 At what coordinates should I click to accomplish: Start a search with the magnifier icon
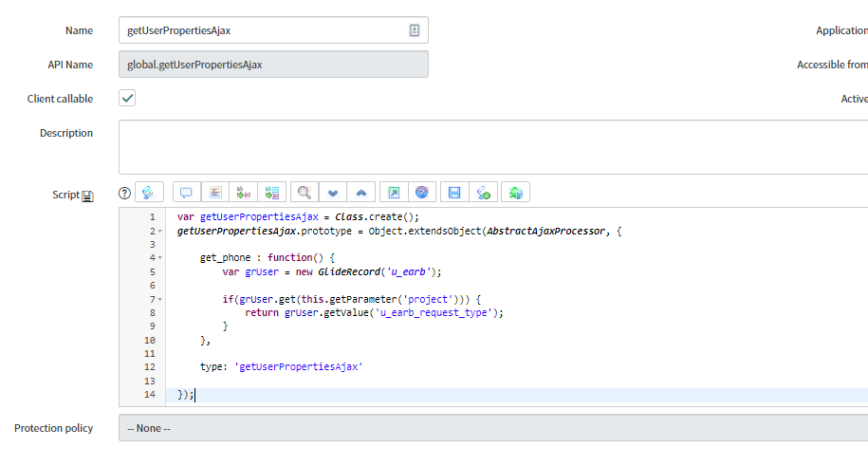coord(305,193)
